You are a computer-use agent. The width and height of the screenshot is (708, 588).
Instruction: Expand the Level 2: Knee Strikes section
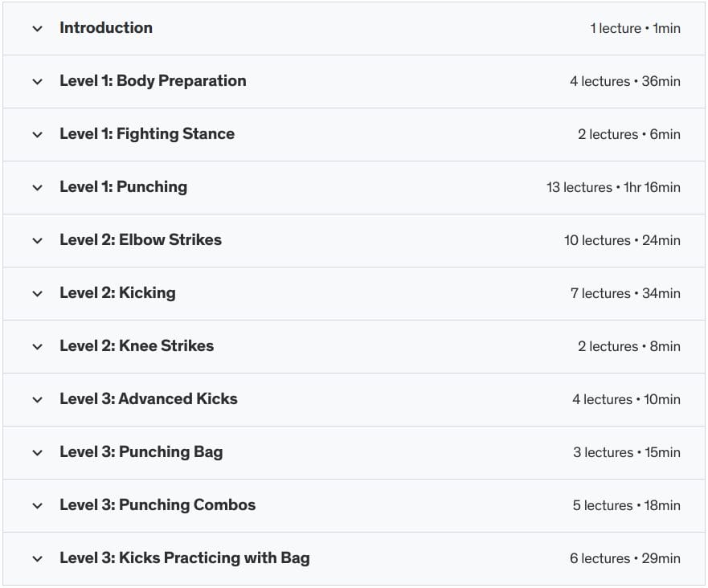[37, 346]
